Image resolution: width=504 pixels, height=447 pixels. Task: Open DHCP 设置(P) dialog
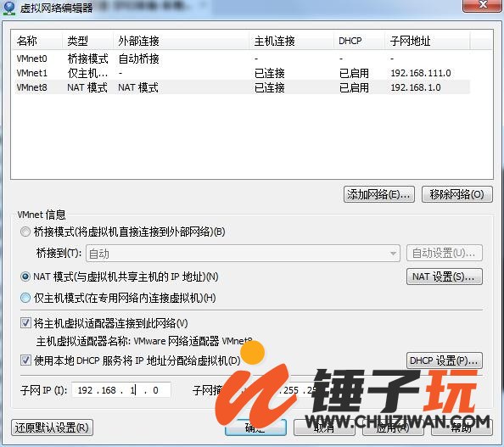coord(445,360)
